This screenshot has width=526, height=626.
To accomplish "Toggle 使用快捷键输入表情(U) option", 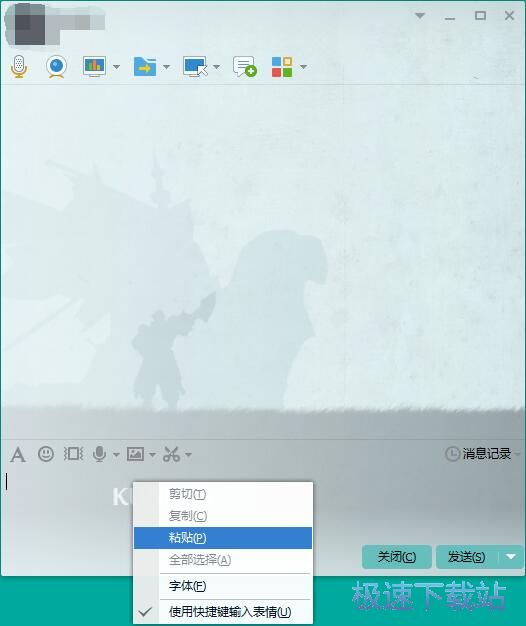I will pos(223,612).
